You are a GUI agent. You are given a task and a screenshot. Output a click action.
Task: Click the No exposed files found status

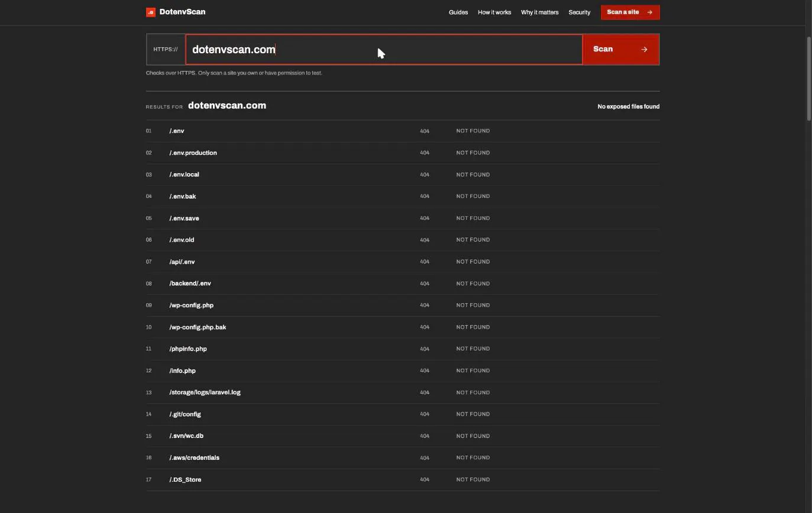click(629, 106)
